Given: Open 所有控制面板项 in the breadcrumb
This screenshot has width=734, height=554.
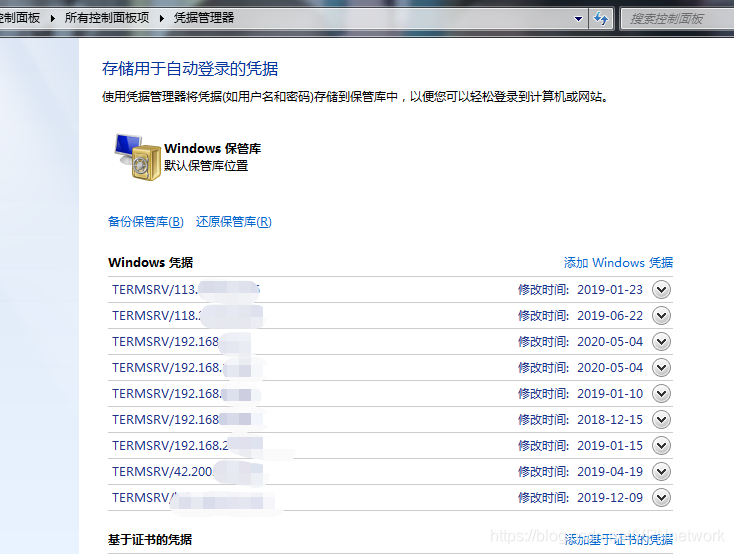Looking at the screenshot, I should 107,18.
